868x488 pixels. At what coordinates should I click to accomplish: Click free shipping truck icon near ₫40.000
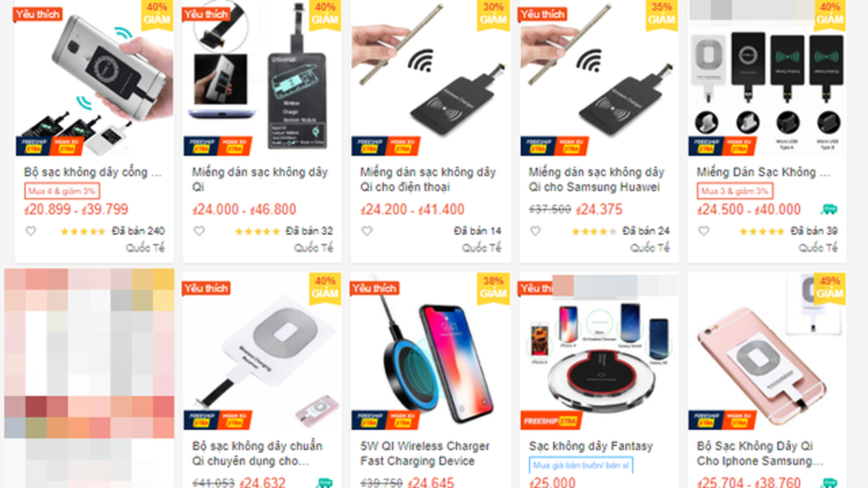829,209
